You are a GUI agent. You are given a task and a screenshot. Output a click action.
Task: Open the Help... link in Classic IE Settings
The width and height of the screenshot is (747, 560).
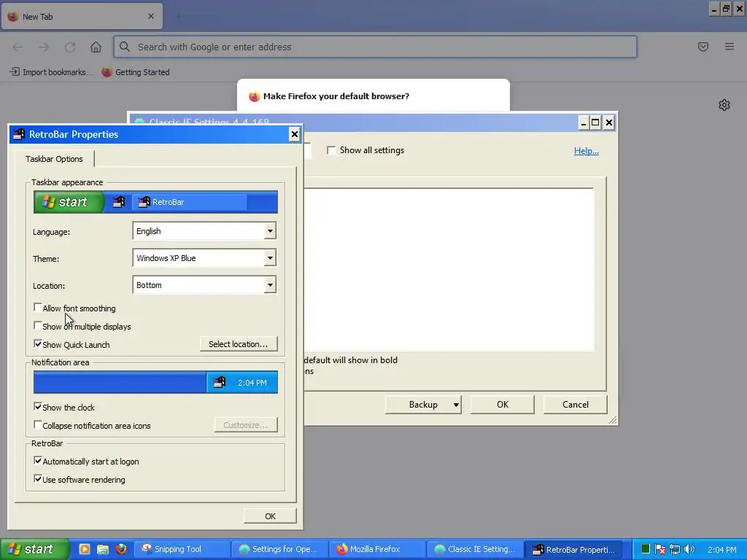[586, 151]
